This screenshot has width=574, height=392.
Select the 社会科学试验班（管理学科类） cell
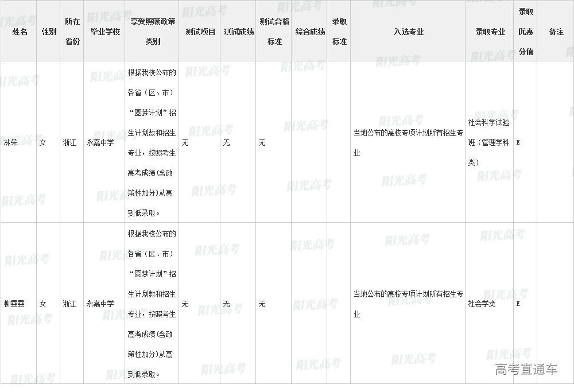click(x=489, y=142)
